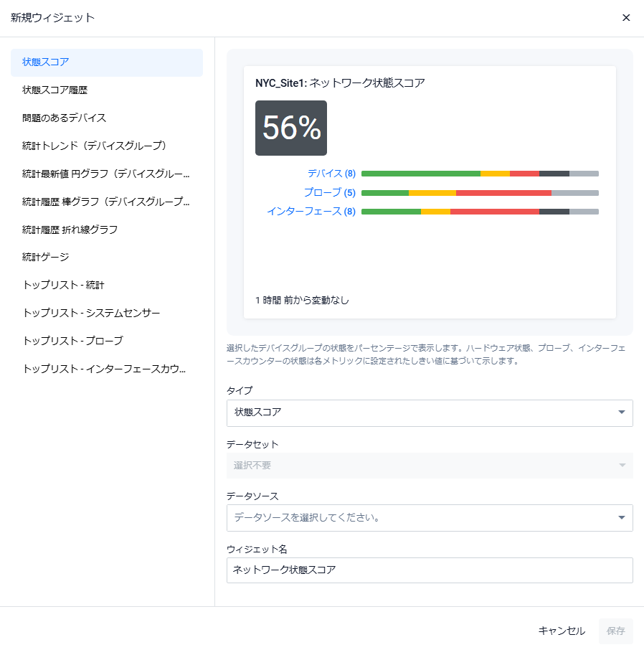Screen dimensions: 644x655
Task: Select 問題のあるデバイス widget type
Action: pyautogui.click(x=107, y=118)
